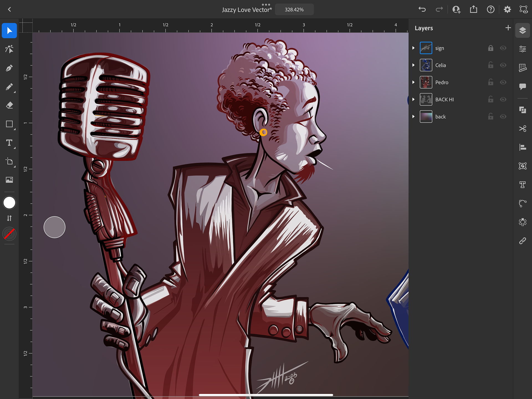532x399 pixels.
Task: Open the share and export menu
Action: click(x=474, y=9)
